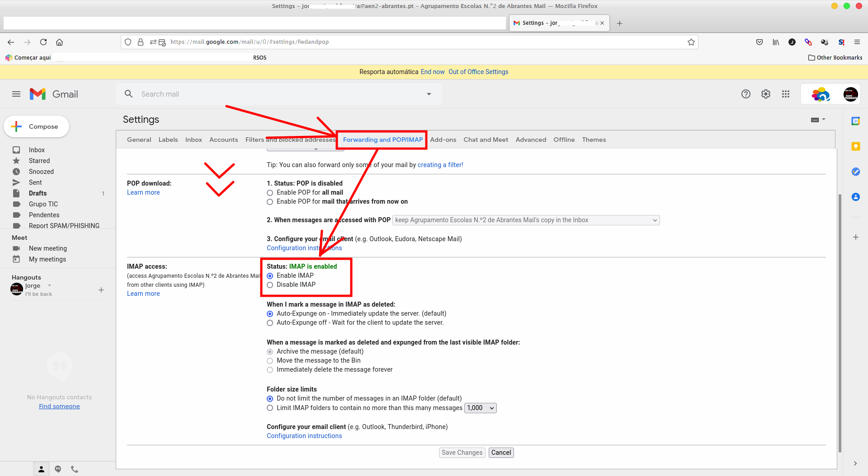Toggle the main menu hamburger icon
The width and height of the screenshot is (868, 476).
(16, 94)
